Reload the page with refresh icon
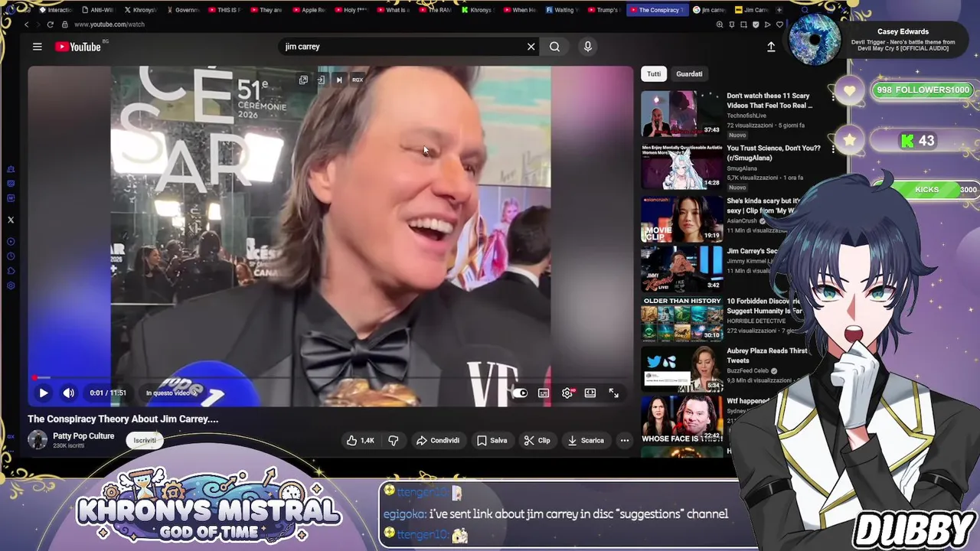Viewport: 980px width, 551px height. (51, 24)
